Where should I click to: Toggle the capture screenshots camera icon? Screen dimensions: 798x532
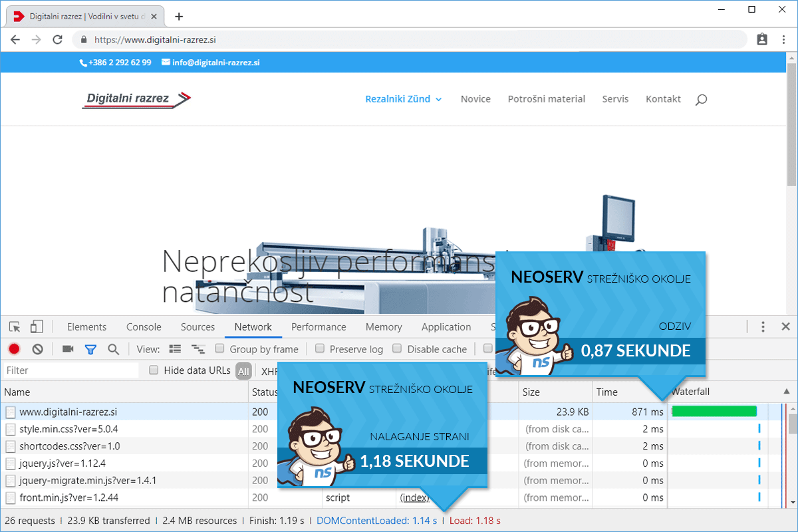click(x=68, y=349)
